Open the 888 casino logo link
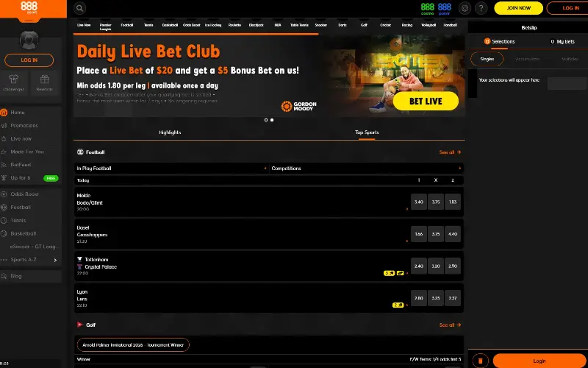The width and height of the screenshot is (588, 368). [x=427, y=8]
